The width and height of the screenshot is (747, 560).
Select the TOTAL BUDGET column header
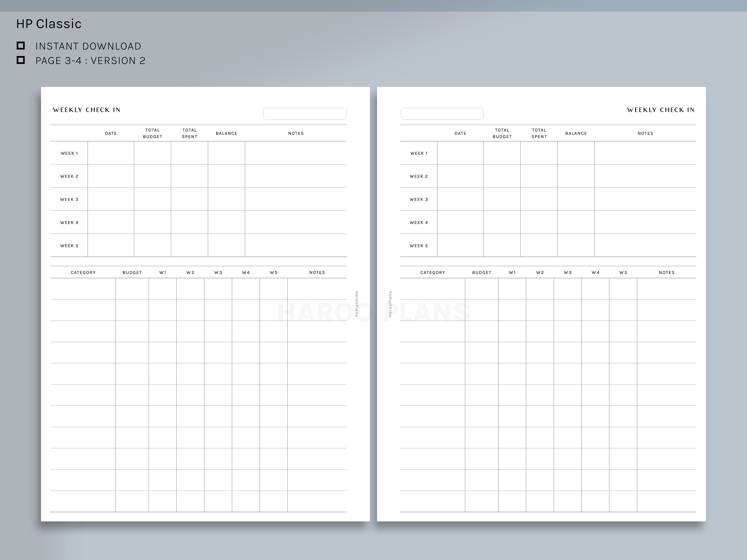[153, 133]
